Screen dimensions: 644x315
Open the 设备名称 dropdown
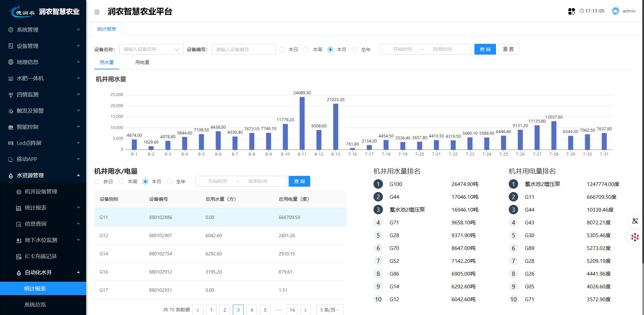coord(151,49)
